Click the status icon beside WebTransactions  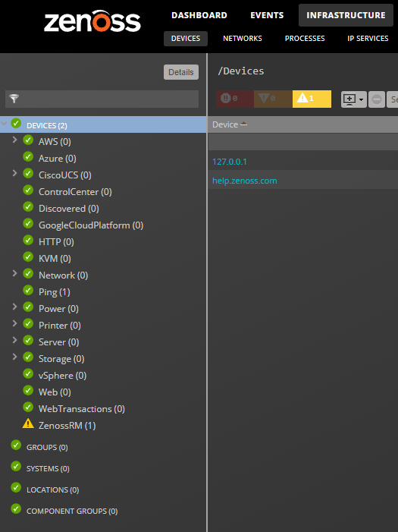click(28, 407)
